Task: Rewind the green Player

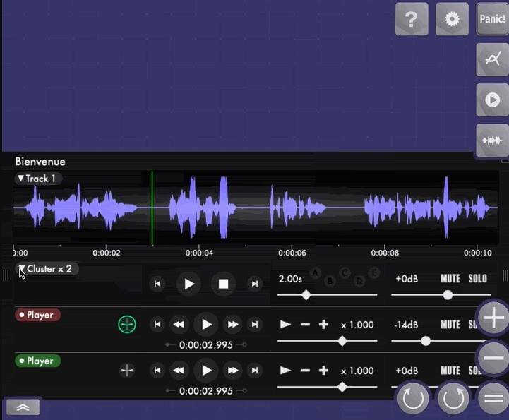Action: pyautogui.click(x=179, y=371)
